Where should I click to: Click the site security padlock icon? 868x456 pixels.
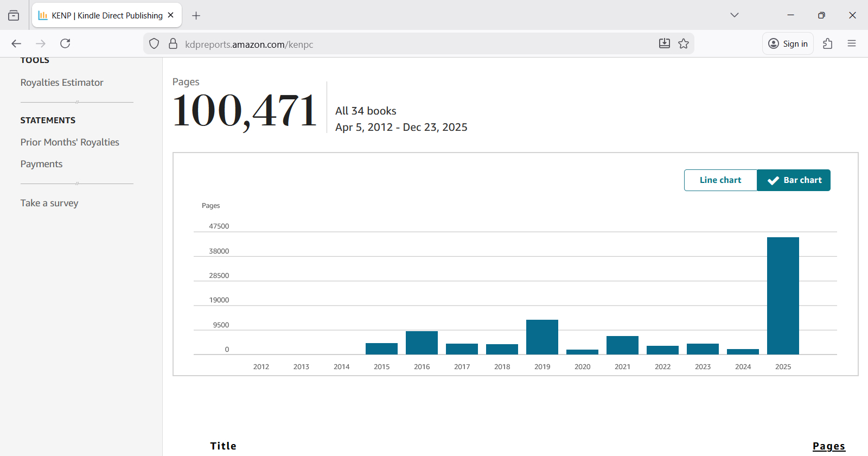pyautogui.click(x=173, y=44)
